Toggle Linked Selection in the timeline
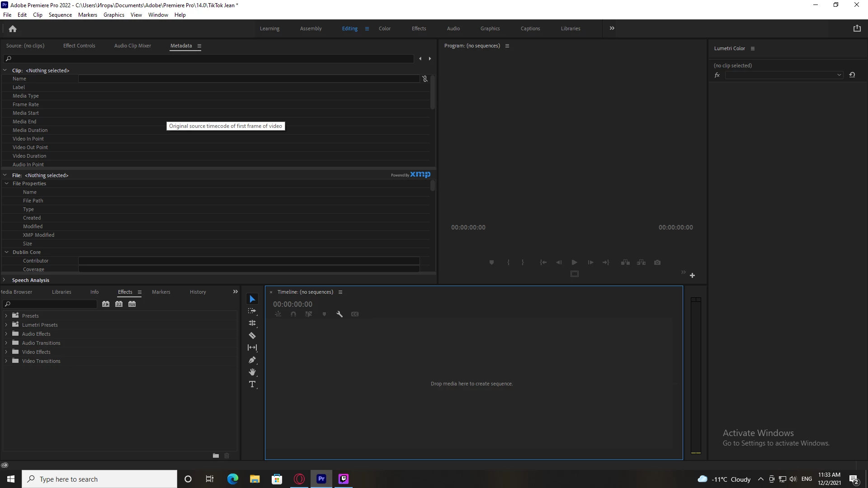The height and width of the screenshot is (488, 868). pyautogui.click(x=309, y=314)
